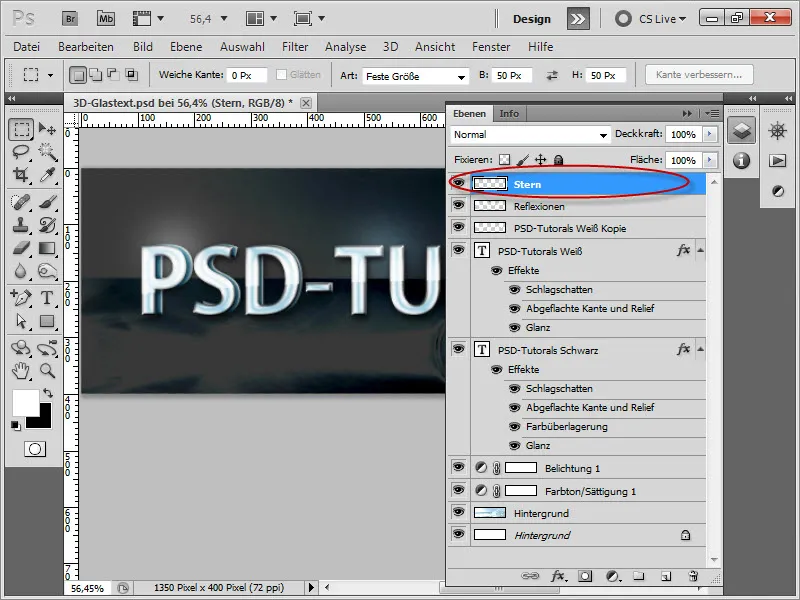Open the Fläche slider arrow
Screen dimensions: 800x600
[x=709, y=160]
